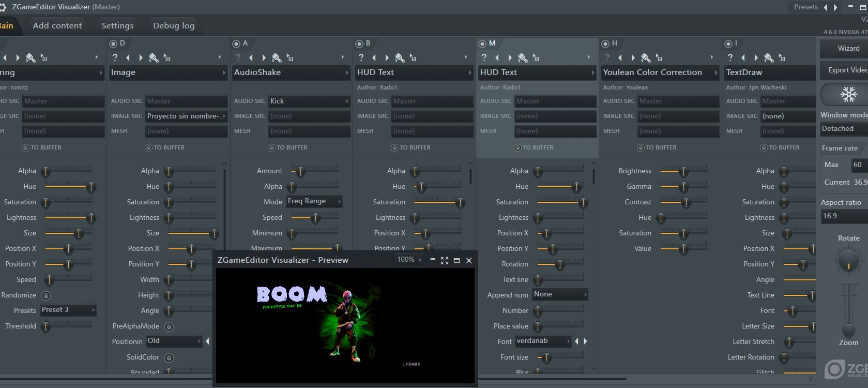
Task: Open verdanab font dropdown
Action: (543, 341)
